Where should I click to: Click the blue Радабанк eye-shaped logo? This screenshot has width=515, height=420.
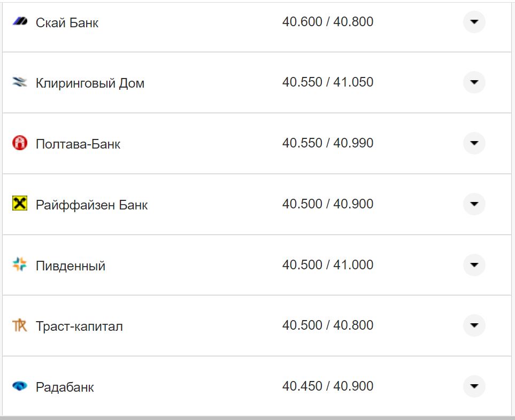tap(19, 386)
